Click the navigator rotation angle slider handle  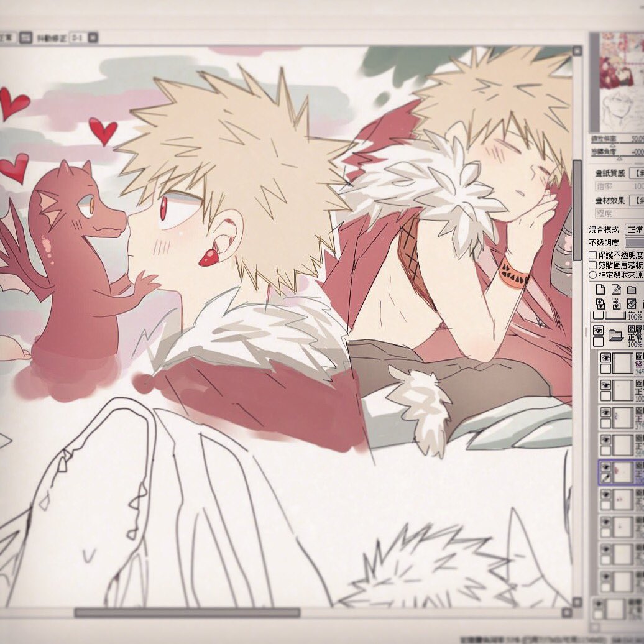(619, 158)
